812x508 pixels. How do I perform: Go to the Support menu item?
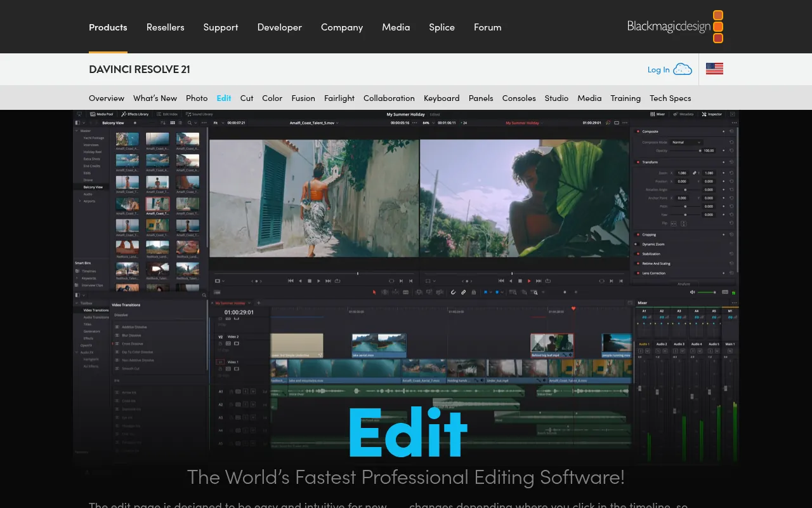point(221,27)
